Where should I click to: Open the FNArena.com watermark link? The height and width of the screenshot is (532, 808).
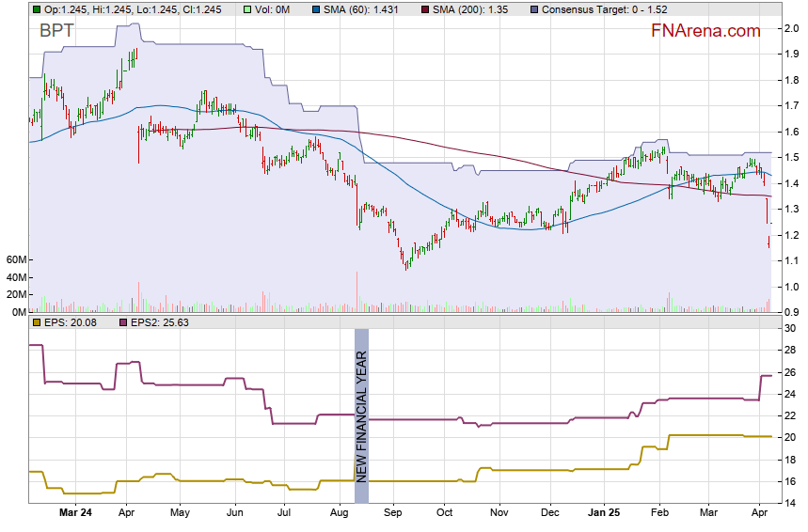pyautogui.click(x=705, y=31)
